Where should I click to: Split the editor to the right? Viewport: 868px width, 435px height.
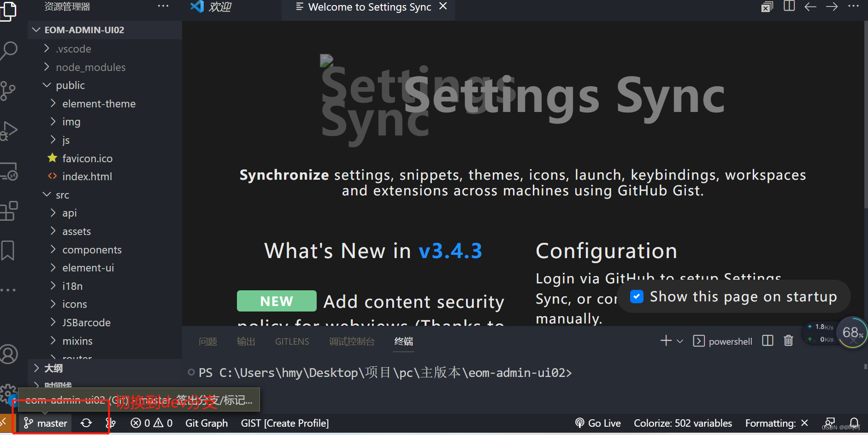pyautogui.click(x=789, y=6)
